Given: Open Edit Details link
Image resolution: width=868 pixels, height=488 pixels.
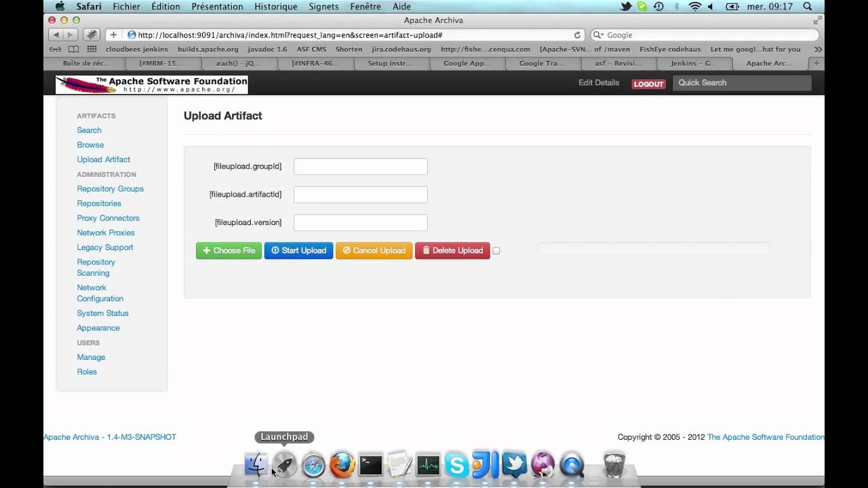Looking at the screenshot, I should pos(599,83).
